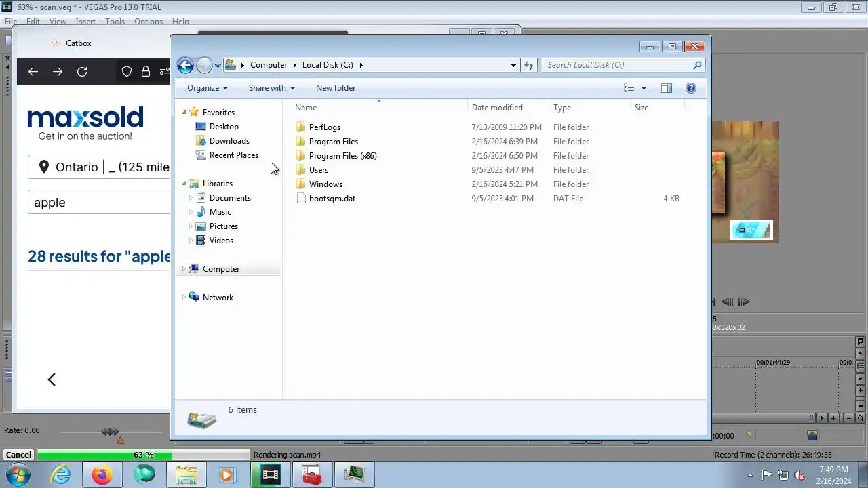Expand the Pictures library
The width and height of the screenshot is (868, 488).
click(x=191, y=226)
